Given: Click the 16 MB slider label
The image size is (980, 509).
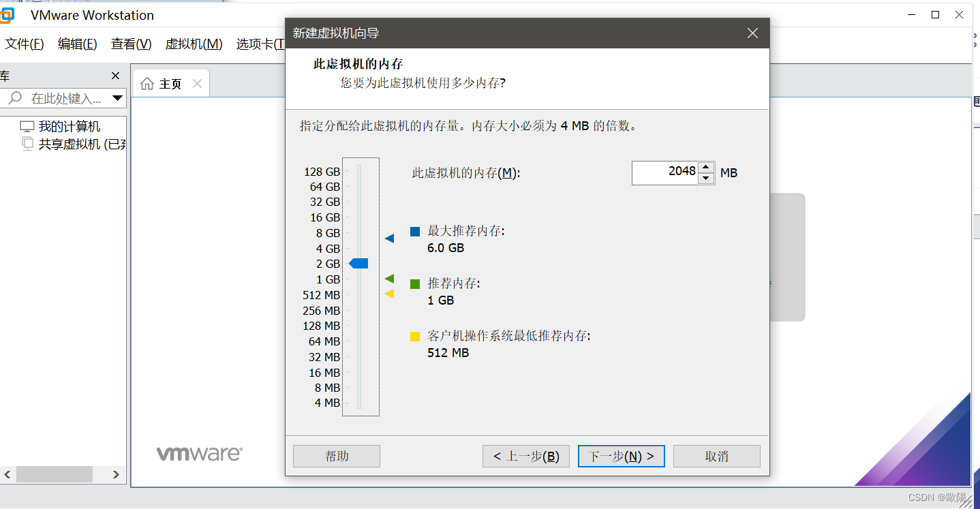Looking at the screenshot, I should [x=324, y=373].
